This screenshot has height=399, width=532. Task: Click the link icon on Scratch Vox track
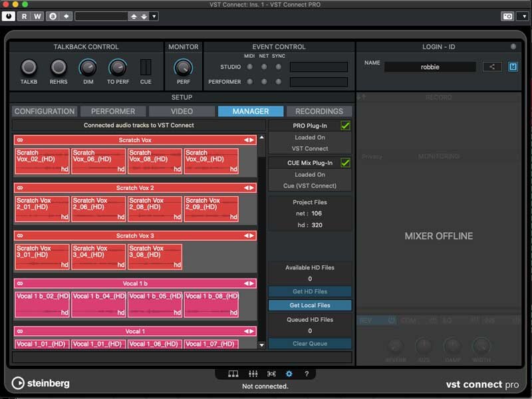point(20,140)
